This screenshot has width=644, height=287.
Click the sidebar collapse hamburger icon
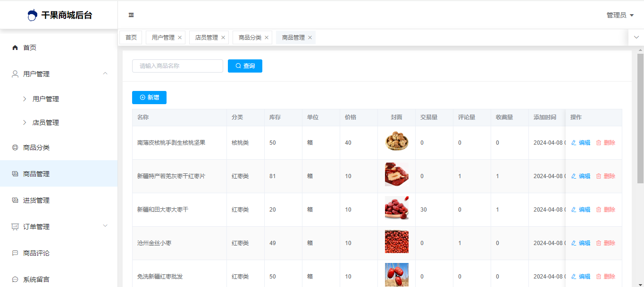click(131, 15)
